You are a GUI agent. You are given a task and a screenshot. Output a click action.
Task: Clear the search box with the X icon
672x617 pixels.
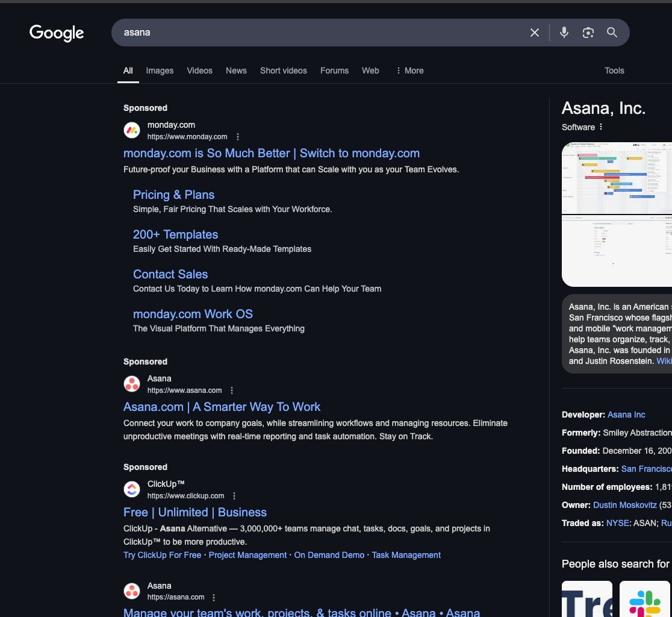[535, 33]
